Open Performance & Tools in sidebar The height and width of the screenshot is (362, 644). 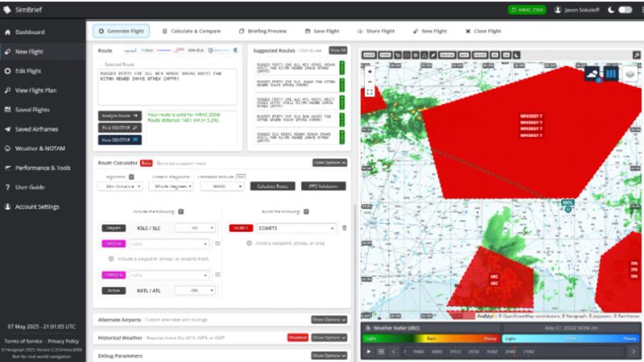pyautogui.click(x=43, y=168)
